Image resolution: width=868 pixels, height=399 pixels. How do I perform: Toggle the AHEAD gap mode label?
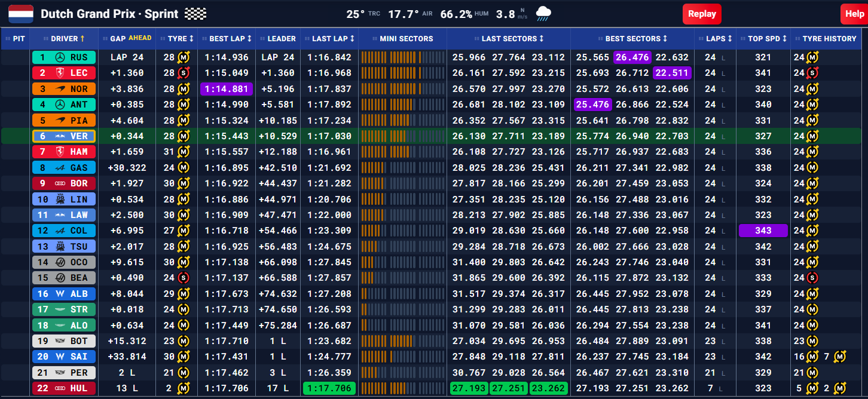140,38
